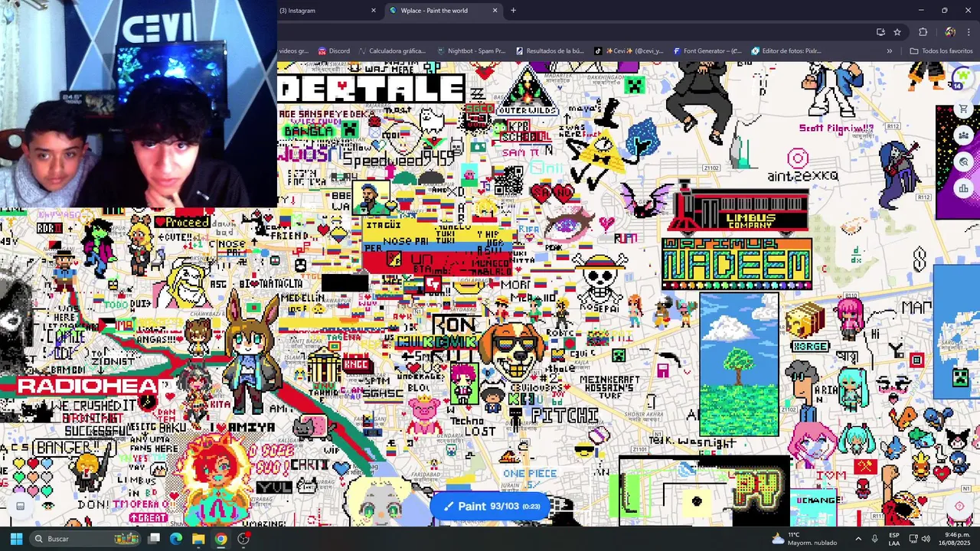Open the Todos los favoritos folder
980x551 pixels.
(x=941, y=51)
